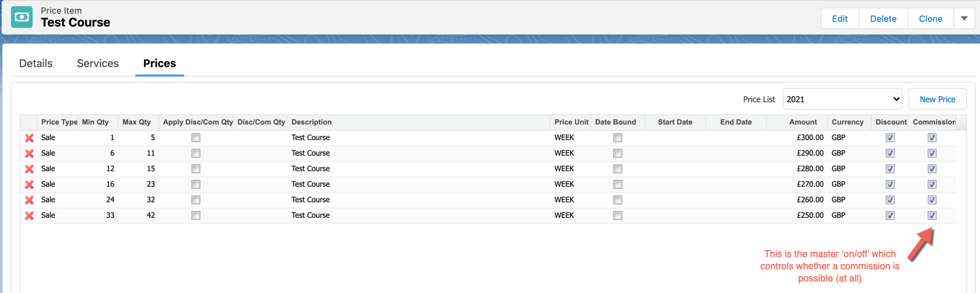Click red X for the £280.00 row
The image size is (980, 293).
(29, 169)
